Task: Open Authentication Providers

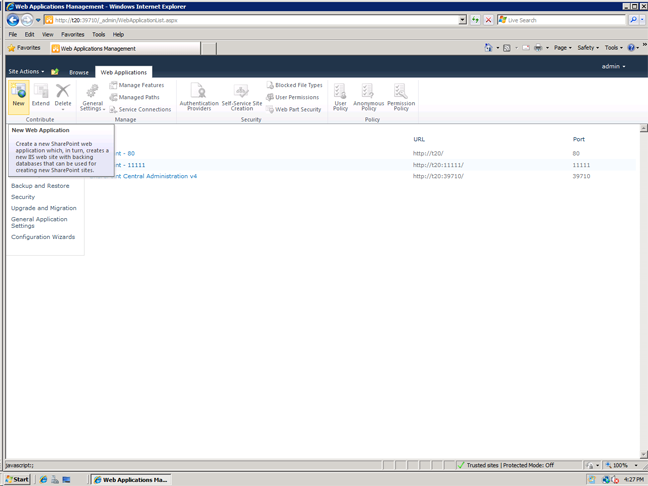Action: pos(199,96)
